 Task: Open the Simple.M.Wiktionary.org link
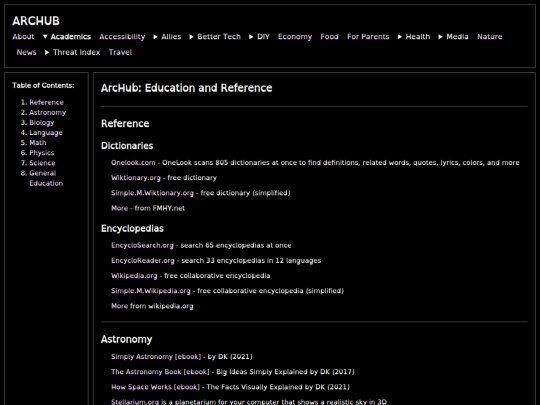[x=152, y=193]
